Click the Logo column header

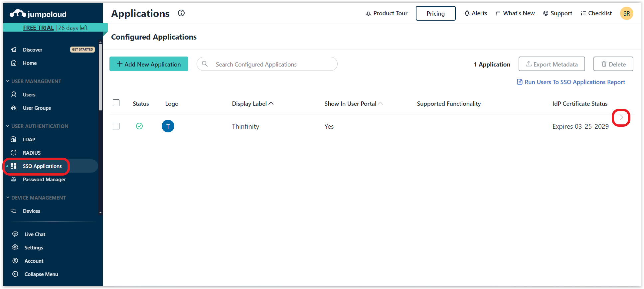172,103
